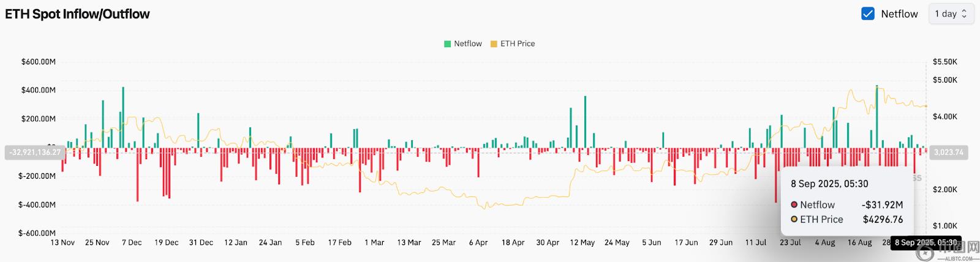This screenshot has width=980, height=262.
Task: Click the green Netflow legend swatch
Action: tap(447, 44)
